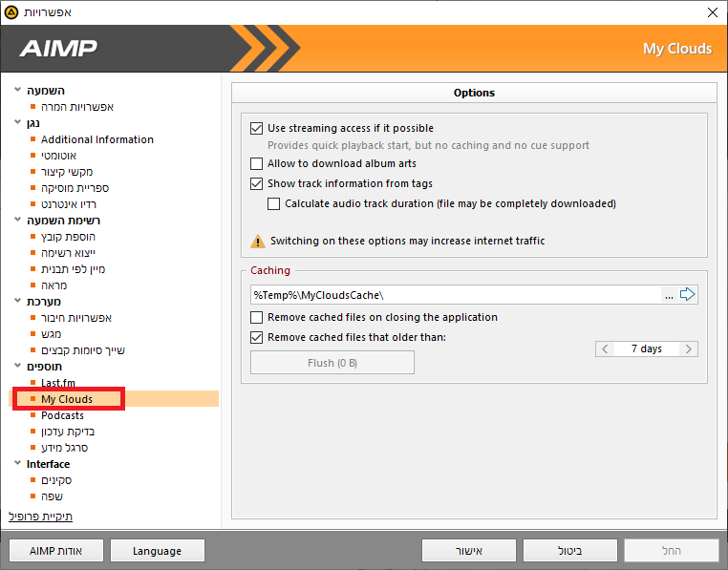Decrease the days value with left arrow
The image size is (728, 570).
point(605,349)
